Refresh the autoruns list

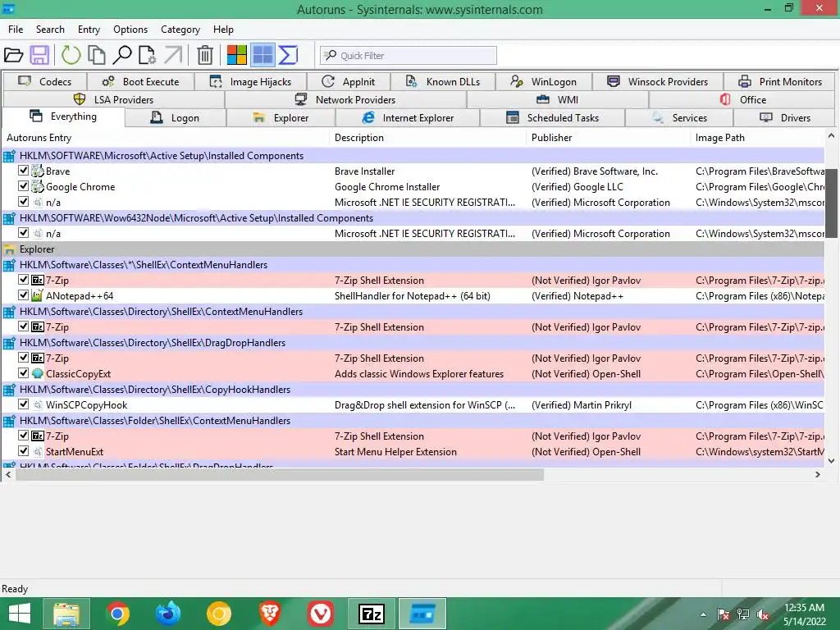click(x=71, y=55)
